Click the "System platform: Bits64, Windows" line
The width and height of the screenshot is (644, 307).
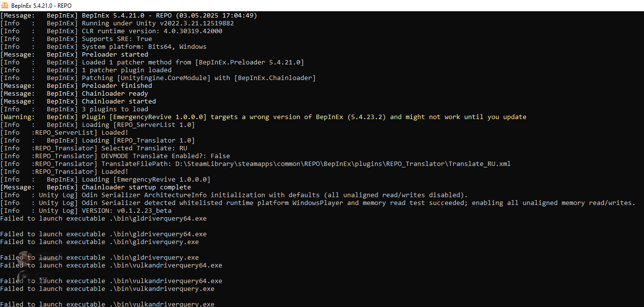point(144,47)
